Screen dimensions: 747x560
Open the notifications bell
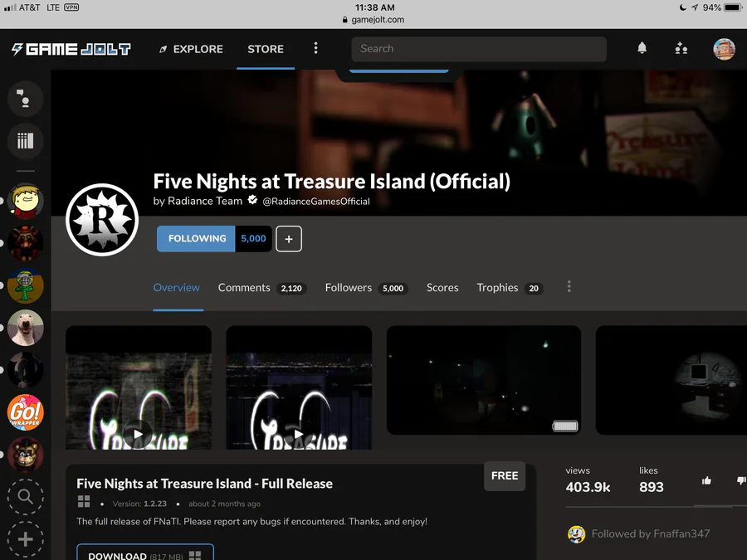pos(642,48)
